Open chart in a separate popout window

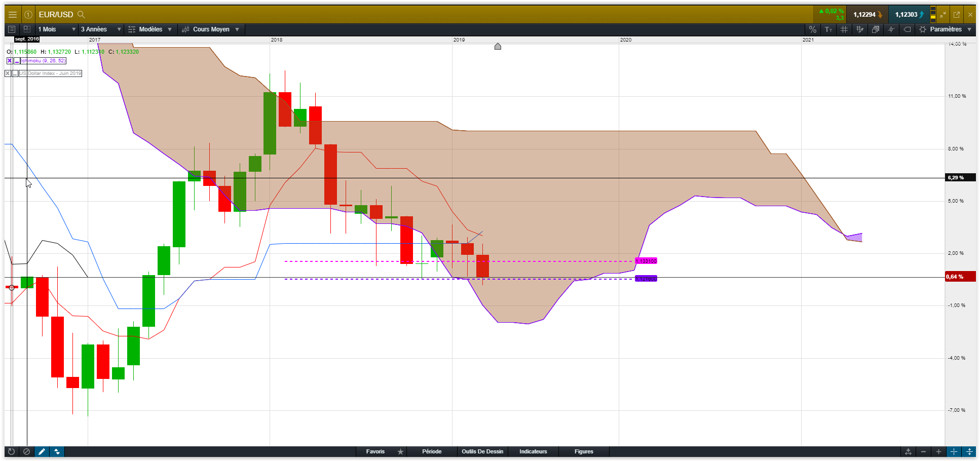pos(957,15)
